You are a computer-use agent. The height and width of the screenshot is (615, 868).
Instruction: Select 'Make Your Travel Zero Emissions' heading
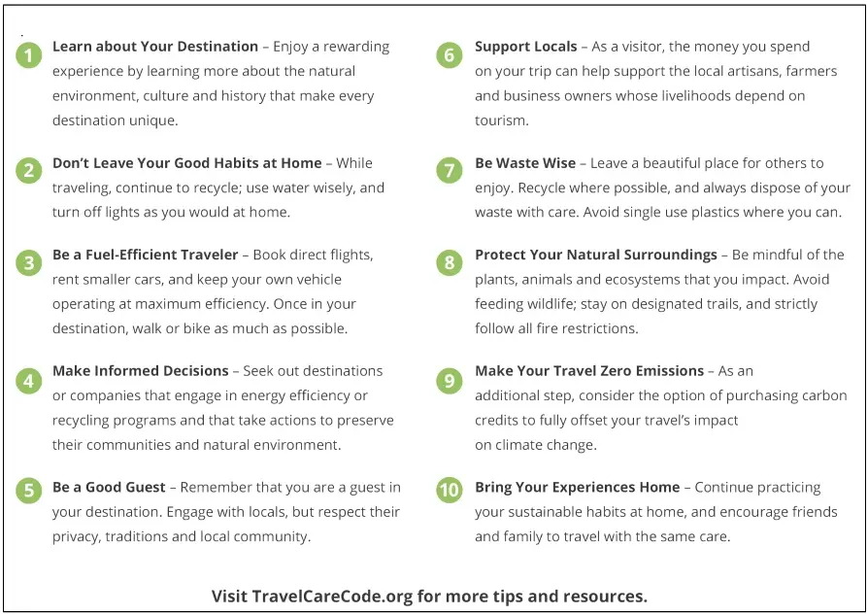[x=589, y=371]
